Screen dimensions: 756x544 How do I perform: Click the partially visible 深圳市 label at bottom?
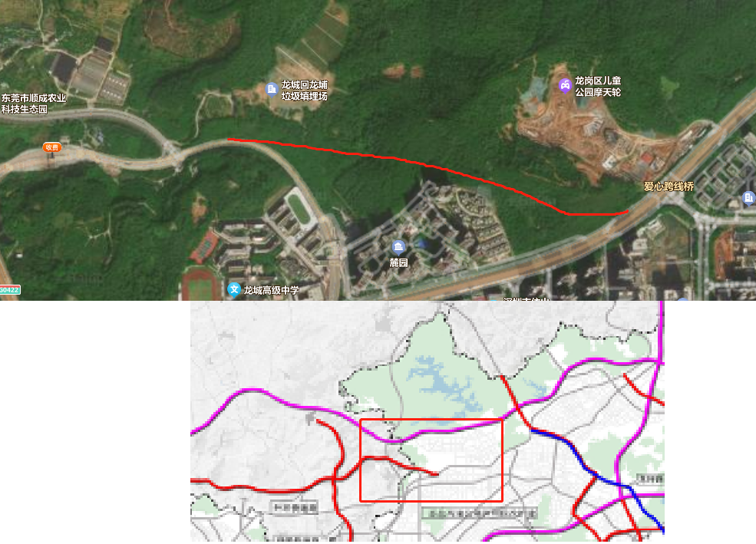[526, 299]
